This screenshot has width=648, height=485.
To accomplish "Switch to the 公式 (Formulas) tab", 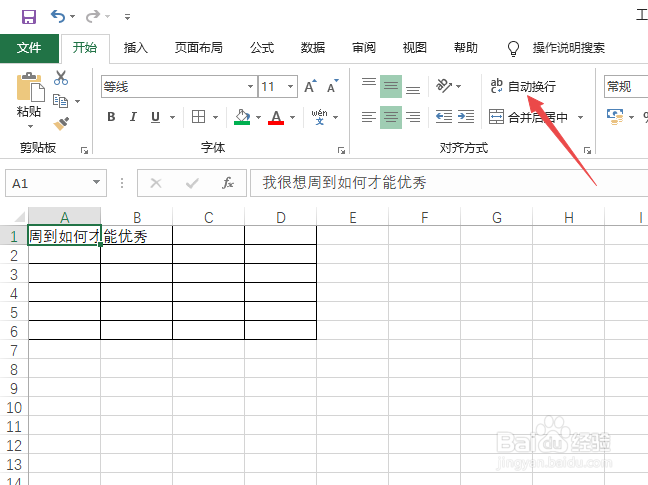I will [x=262, y=48].
